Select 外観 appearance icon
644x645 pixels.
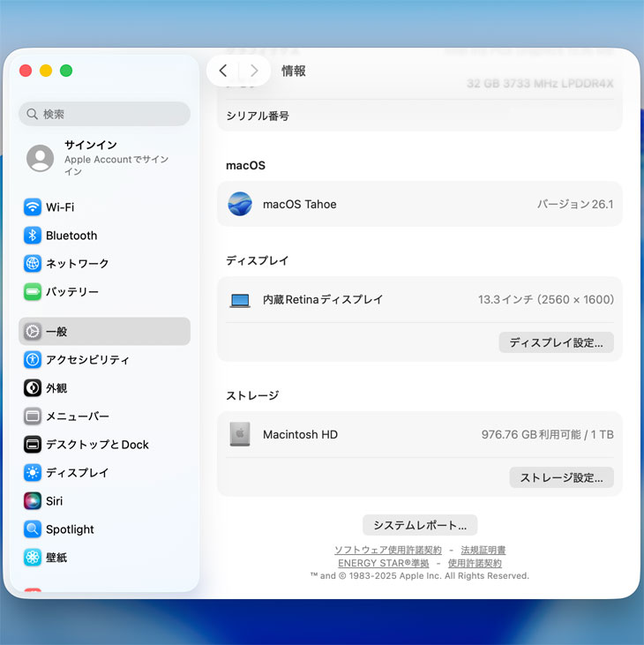click(x=33, y=388)
